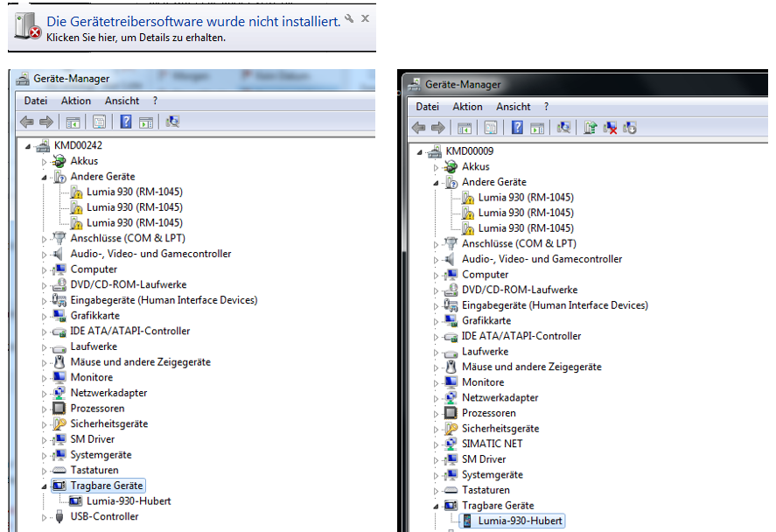776x532 pixels.
Task: Open the ? help menu in right window
Action: 547,107
